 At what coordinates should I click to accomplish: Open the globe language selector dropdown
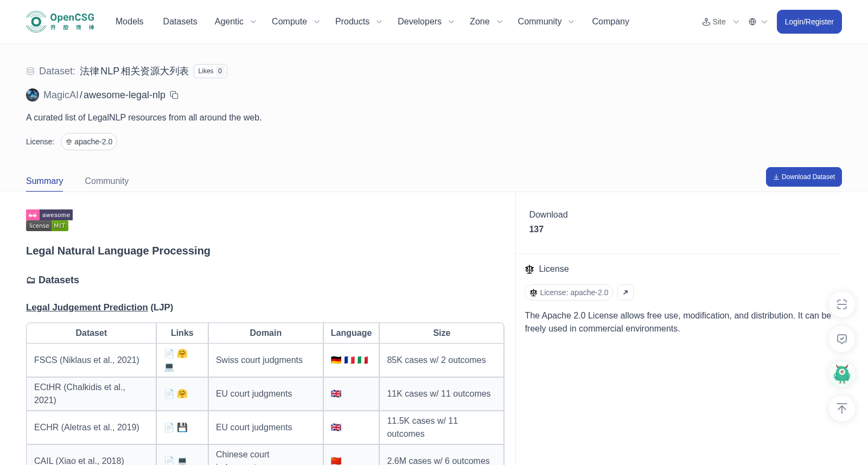pos(758,22)
